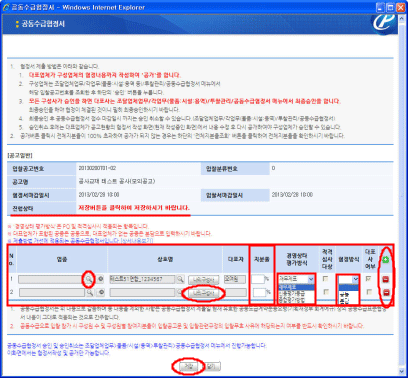Click the close button next to save
This screenshot has width=408, height=382.
211,367
